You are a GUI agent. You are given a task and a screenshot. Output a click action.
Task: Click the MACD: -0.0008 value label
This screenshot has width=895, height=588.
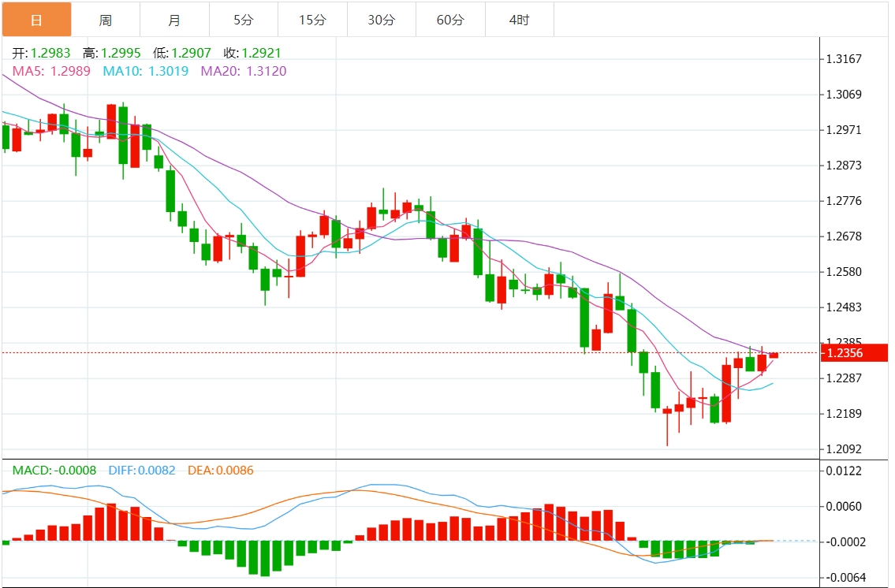pyautogui.click(x=54, y=471)
